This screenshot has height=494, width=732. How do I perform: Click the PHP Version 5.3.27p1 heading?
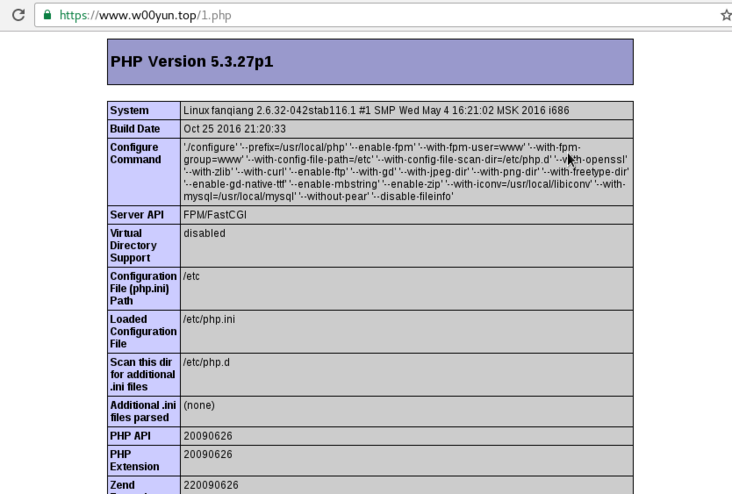click(192, 62)
